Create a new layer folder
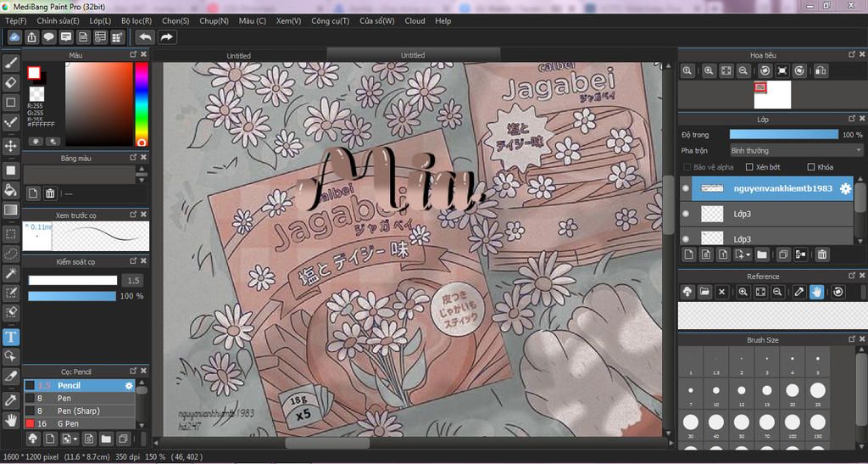 pyautogui.click(x=762, y=254)
